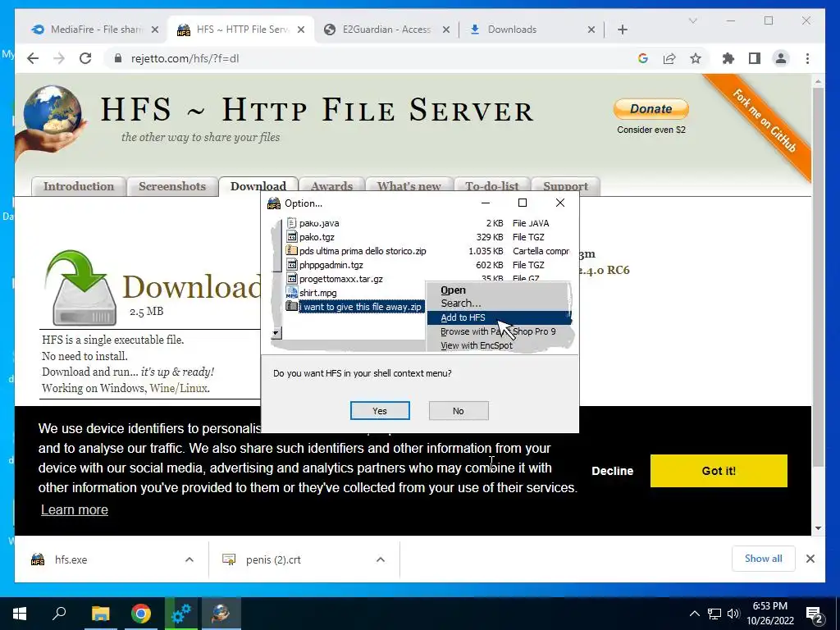Open the Chrome profile avatar

click(x=781, y=58)
